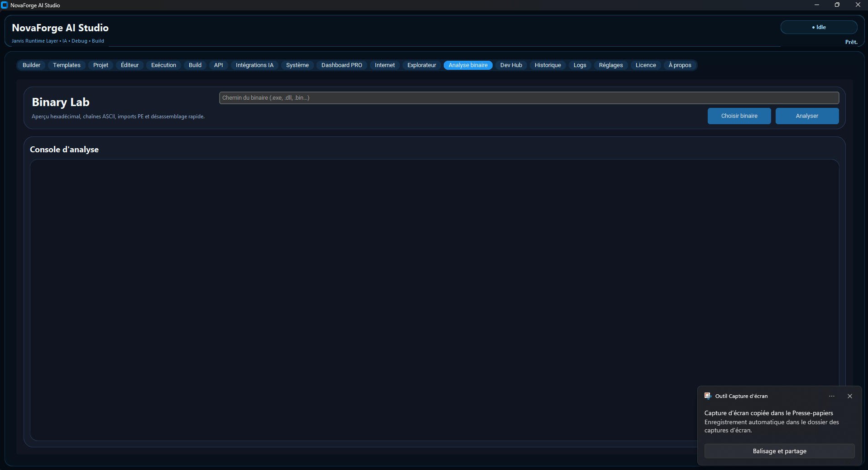Viewport: 868px width, 470px height.
Task: Close the NovaForge AI Studio window
Action: pyautogui.click(x=858, y=5)
